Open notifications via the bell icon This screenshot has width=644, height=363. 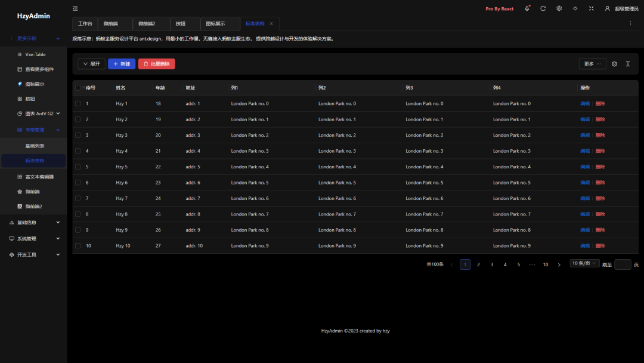click(527, 8)
